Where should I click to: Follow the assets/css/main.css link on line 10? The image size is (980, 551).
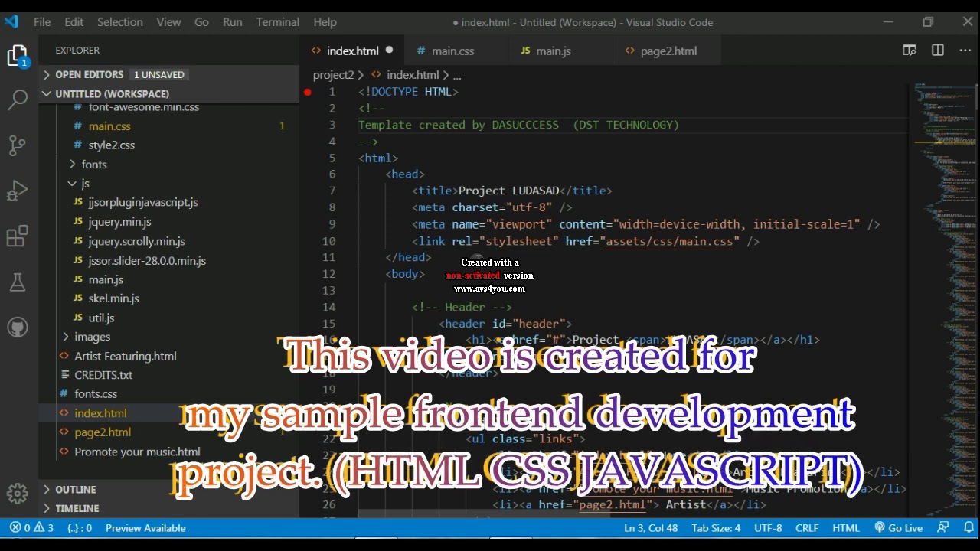pos(669,241)
